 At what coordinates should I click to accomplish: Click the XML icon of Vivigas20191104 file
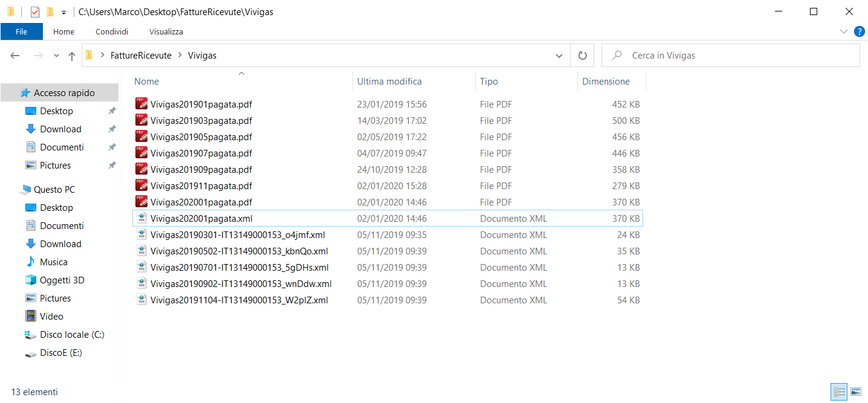pos(141,300)
